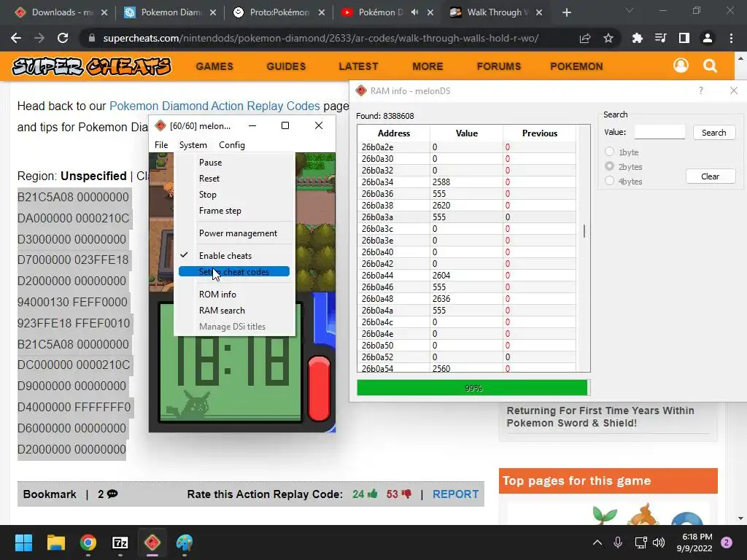Show hidden tray icons chevron
This screenshot has height=560, width=747.
(x=597, y=542)
